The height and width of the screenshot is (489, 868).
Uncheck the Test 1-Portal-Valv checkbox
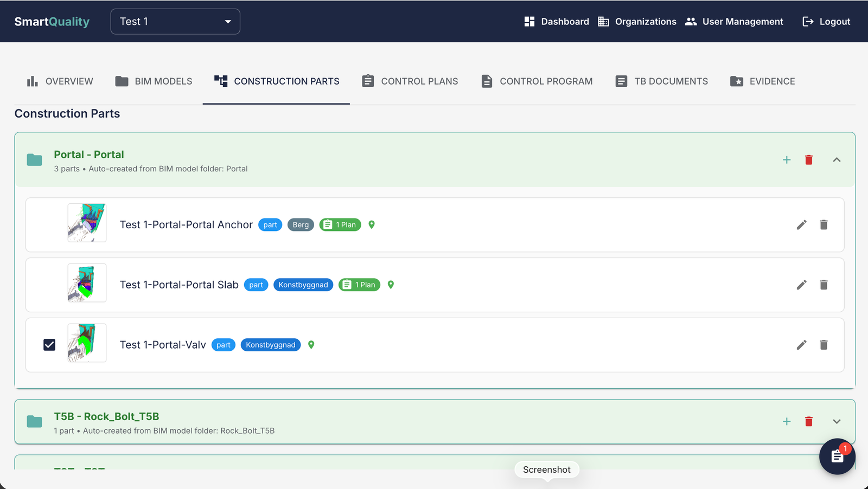coord(49,345)
